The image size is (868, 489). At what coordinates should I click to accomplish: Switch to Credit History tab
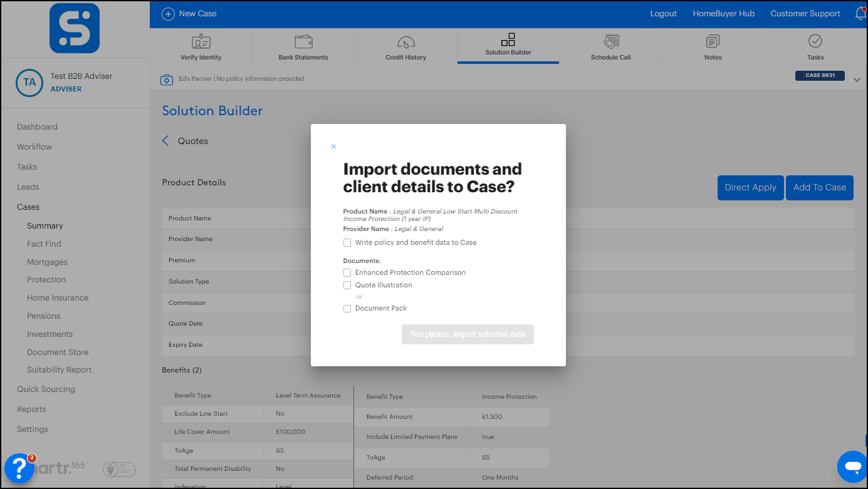[406, 46]
